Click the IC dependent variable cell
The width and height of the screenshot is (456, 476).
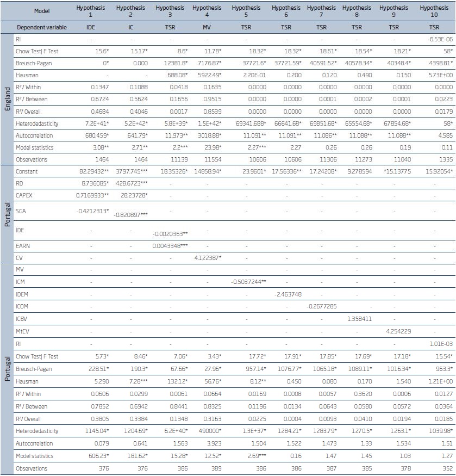tap(130, 26)
